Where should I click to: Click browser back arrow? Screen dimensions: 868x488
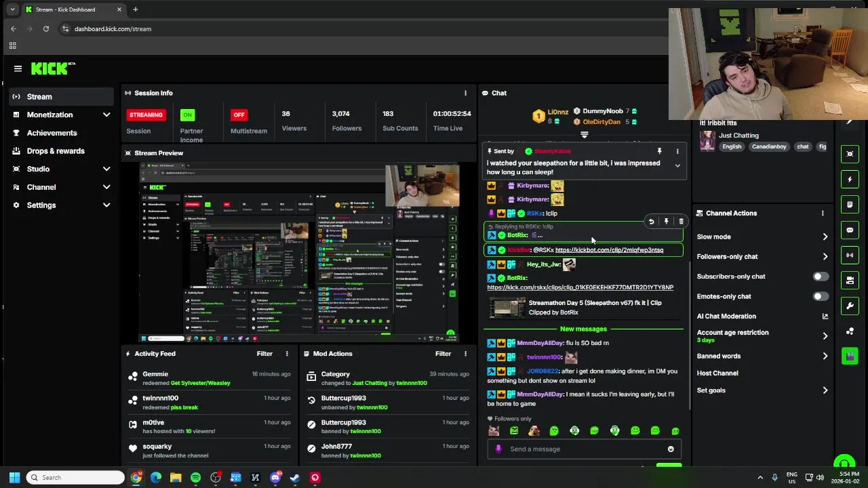tap(14, 28)
